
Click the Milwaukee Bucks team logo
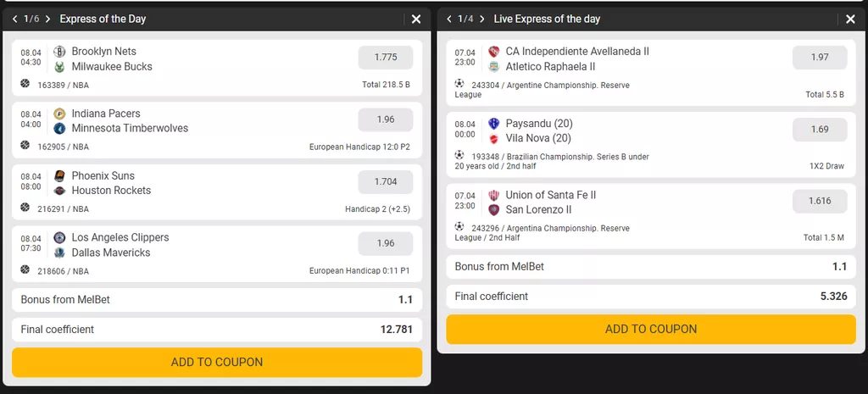coord(60,67)
